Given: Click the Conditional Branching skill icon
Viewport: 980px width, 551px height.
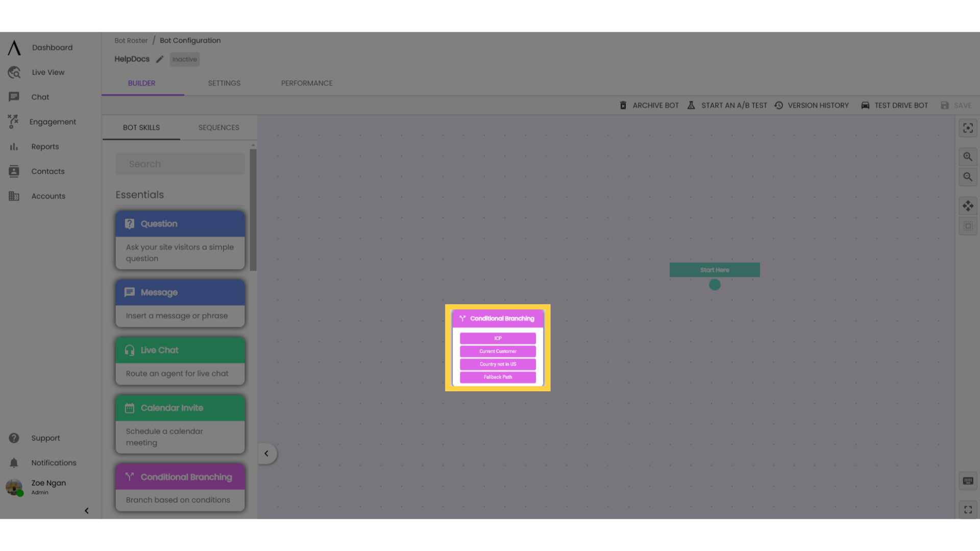Looking at the screenshot, I should click(129, 477).
